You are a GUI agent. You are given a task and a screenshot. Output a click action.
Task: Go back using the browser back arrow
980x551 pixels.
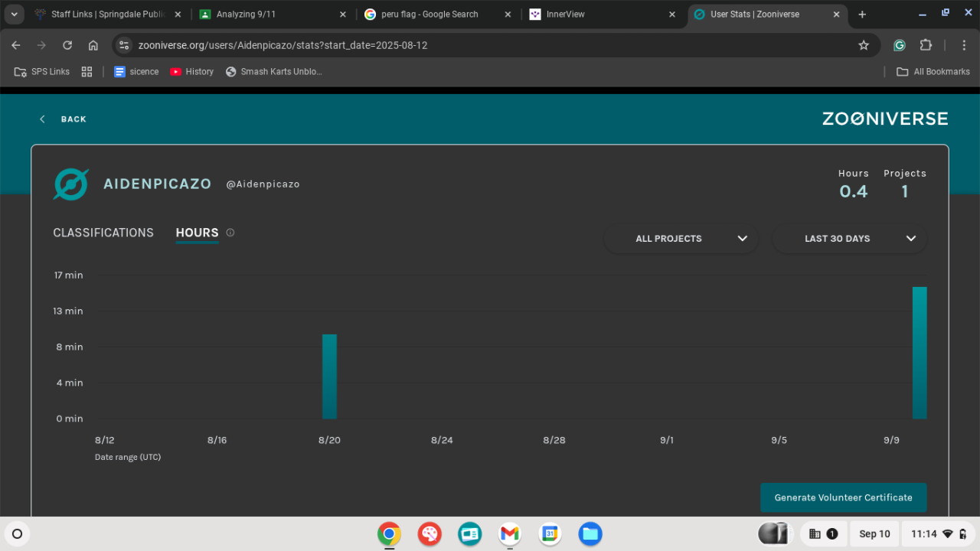pyautogui.click(x=16, y=45)
